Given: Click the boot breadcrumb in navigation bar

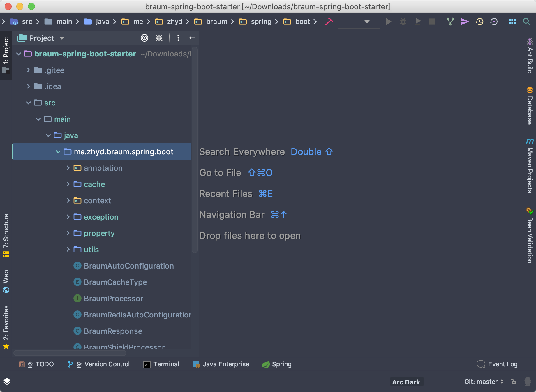Looking at the screenshot, I should (297, 22).
